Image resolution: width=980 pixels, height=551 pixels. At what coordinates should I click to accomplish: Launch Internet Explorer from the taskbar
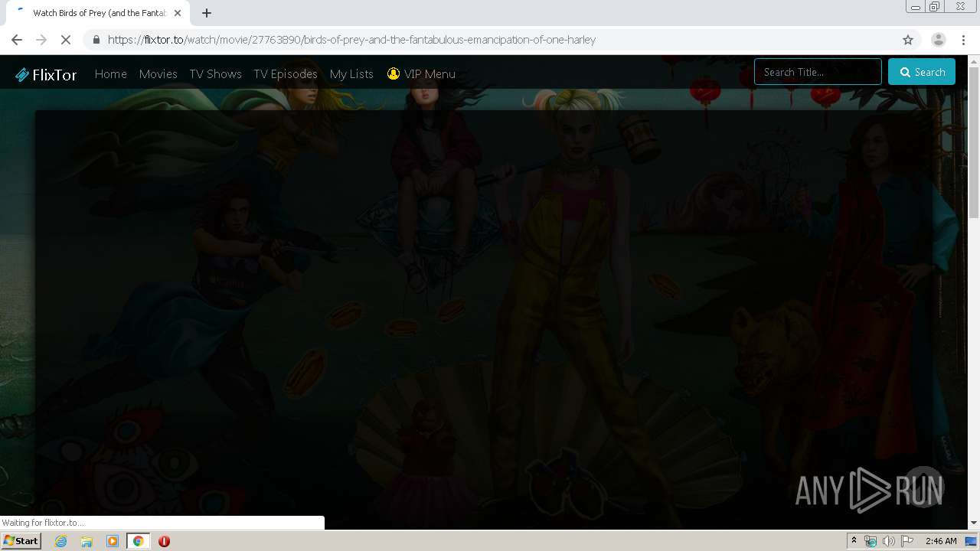(61, 541)
